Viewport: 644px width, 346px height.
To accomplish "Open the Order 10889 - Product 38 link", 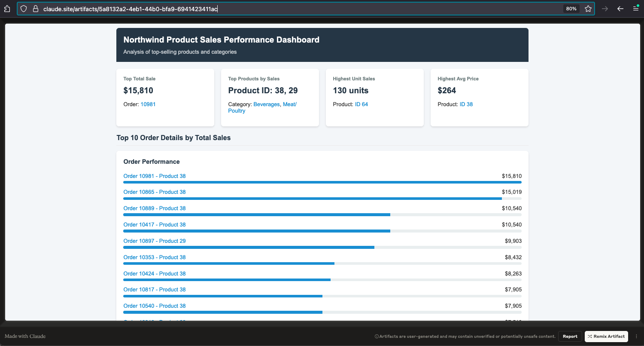I will pos(155,208).
